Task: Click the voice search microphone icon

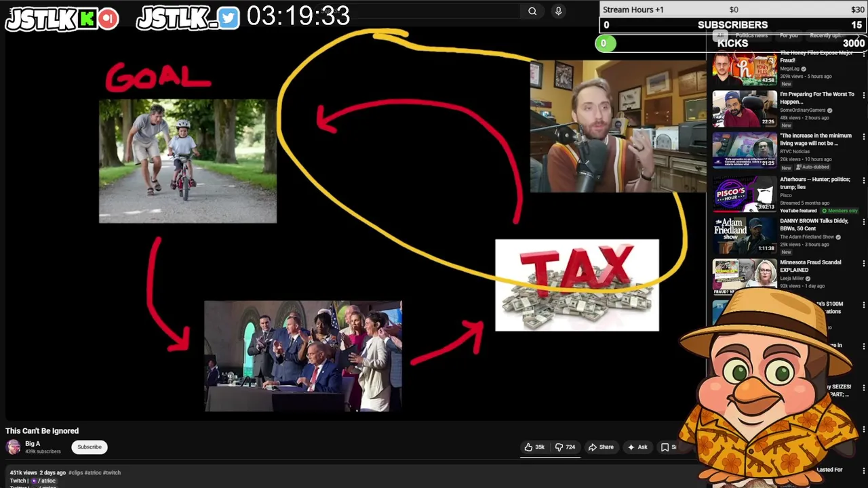Action: [558, 11]
